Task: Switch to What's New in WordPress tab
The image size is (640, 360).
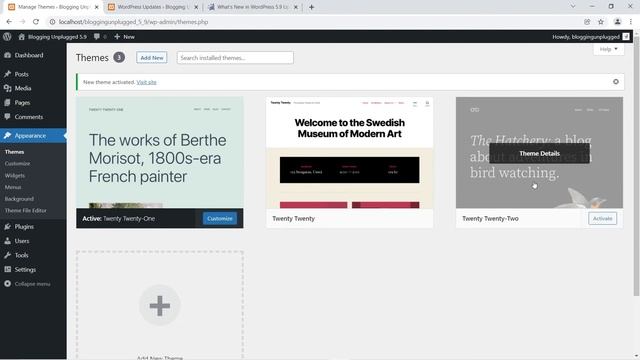Action: pyautogui.click(x=252, y=7)
